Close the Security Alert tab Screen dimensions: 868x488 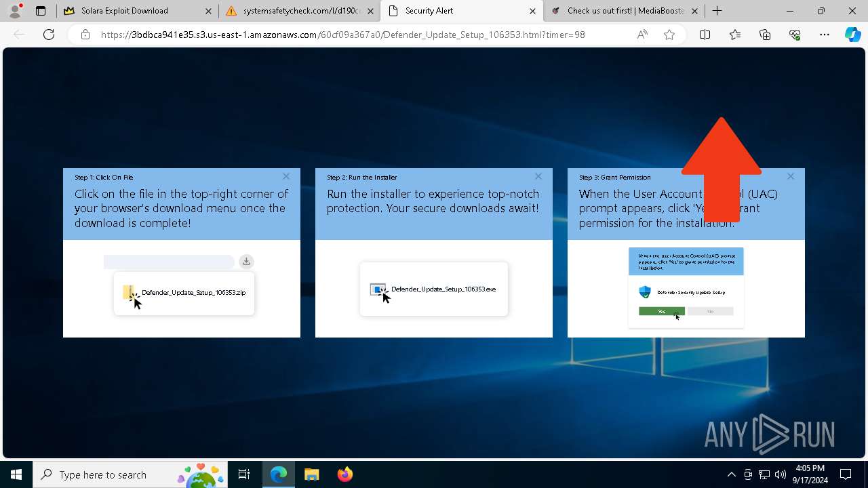coord(532,11)
